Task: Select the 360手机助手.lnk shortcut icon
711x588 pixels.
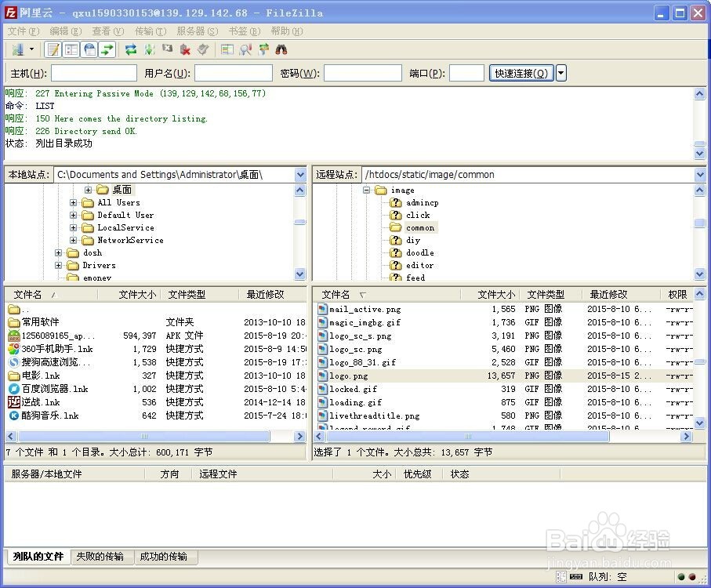Action: pos(14,349)
